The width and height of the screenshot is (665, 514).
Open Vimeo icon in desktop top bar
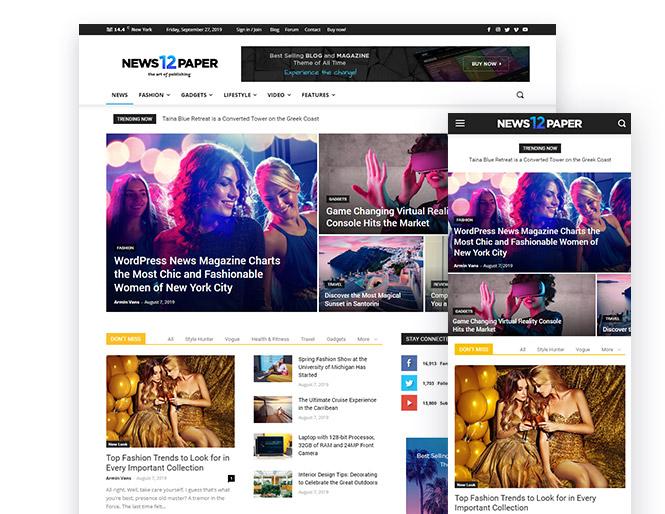click(x=516, y=30)
